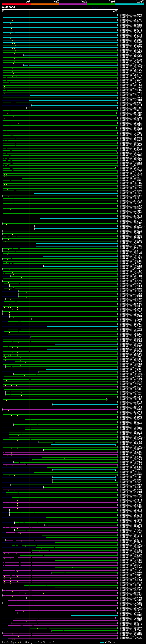Select entry UniRef100_A9RVK4

tap(131, 266)
